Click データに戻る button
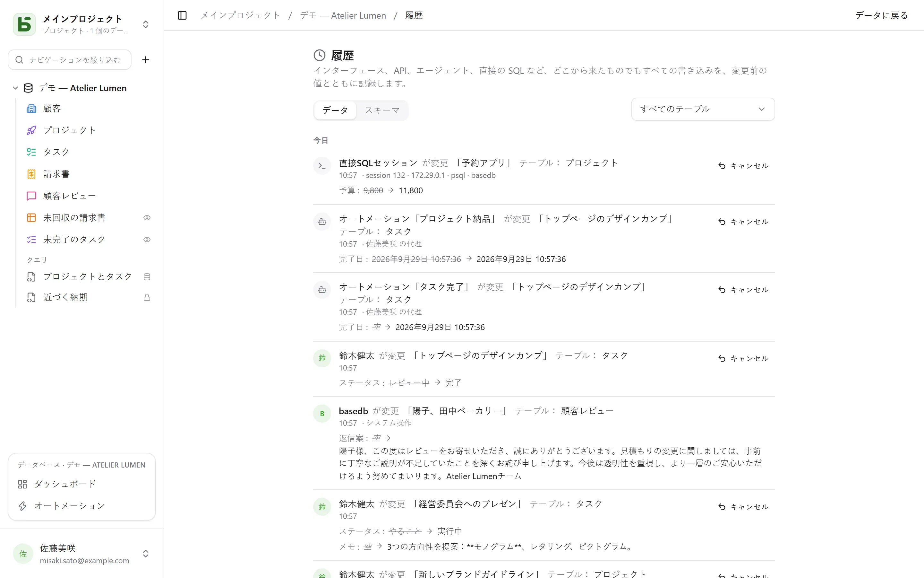Viewport: 924px width, 578px height. [881, 15]
